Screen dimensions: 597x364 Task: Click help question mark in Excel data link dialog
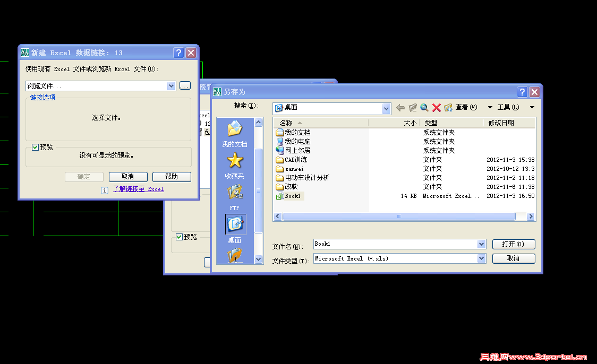[x=178, y=53]
